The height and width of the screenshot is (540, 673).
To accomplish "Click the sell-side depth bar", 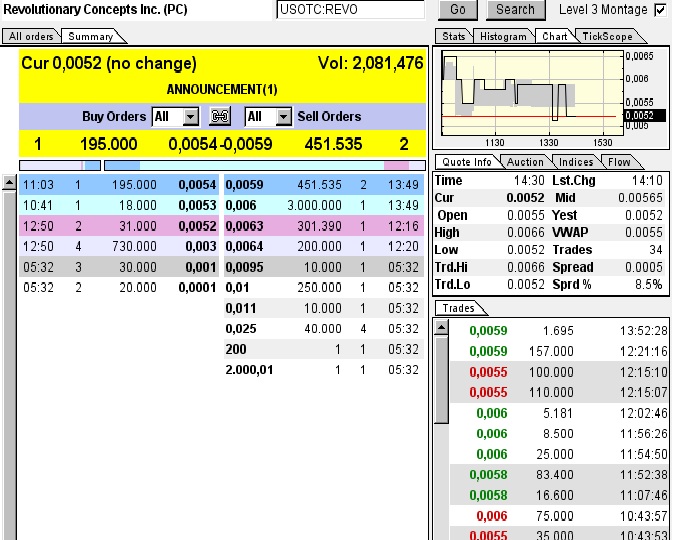I will click(265, 165).
